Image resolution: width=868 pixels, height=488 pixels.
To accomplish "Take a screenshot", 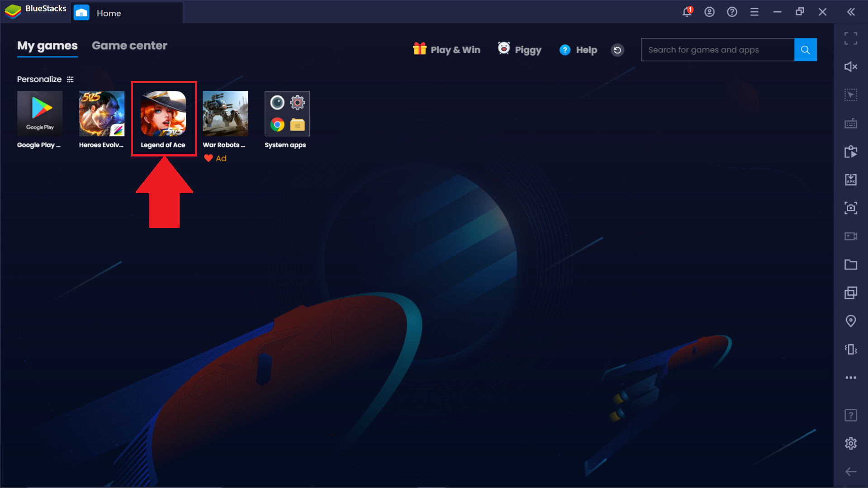I will coord(851,208).
